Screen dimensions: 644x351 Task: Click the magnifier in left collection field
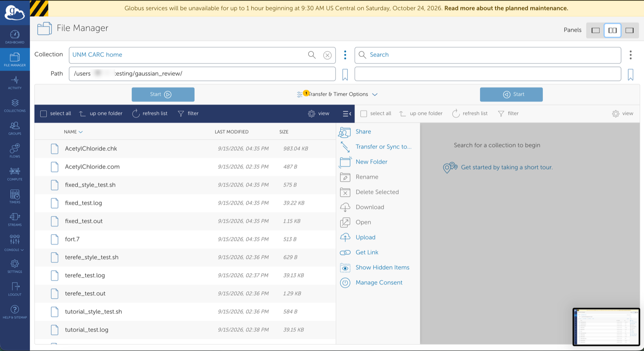click(x=312, y=55)
